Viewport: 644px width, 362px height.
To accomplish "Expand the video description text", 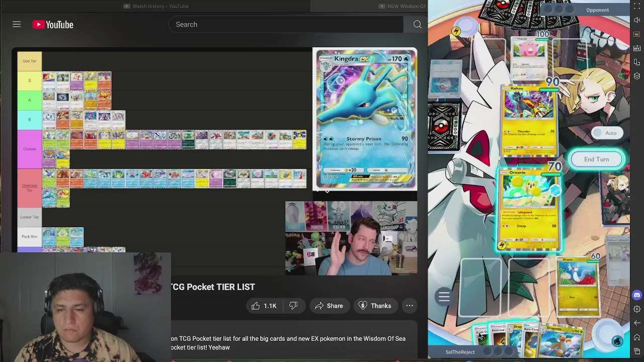I will (x=294, y=343).
